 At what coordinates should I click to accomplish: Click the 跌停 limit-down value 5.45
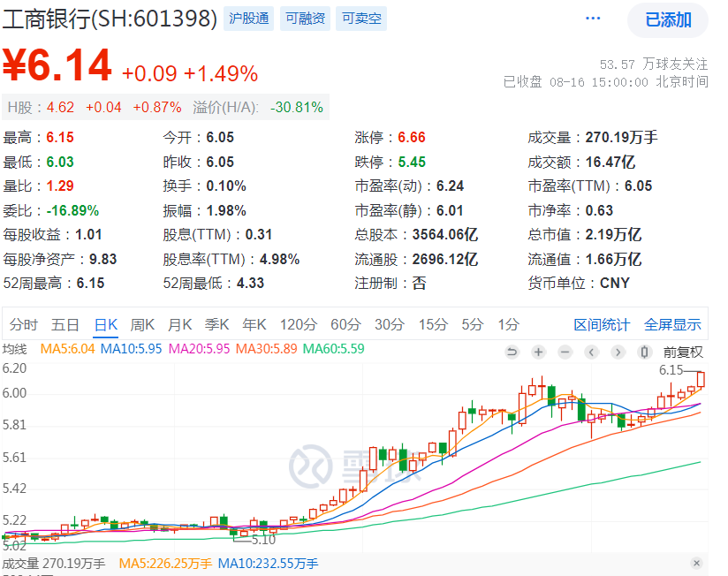[412, 162]
